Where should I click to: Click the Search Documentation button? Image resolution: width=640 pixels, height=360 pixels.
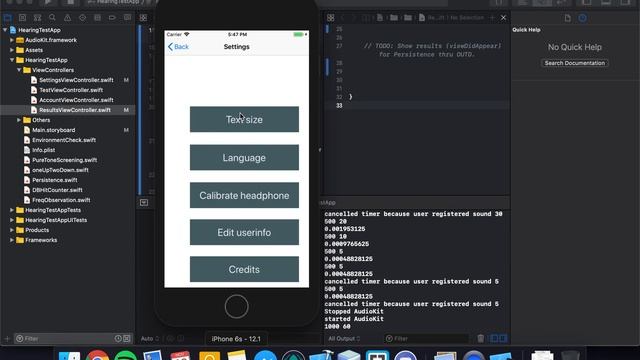575,63
